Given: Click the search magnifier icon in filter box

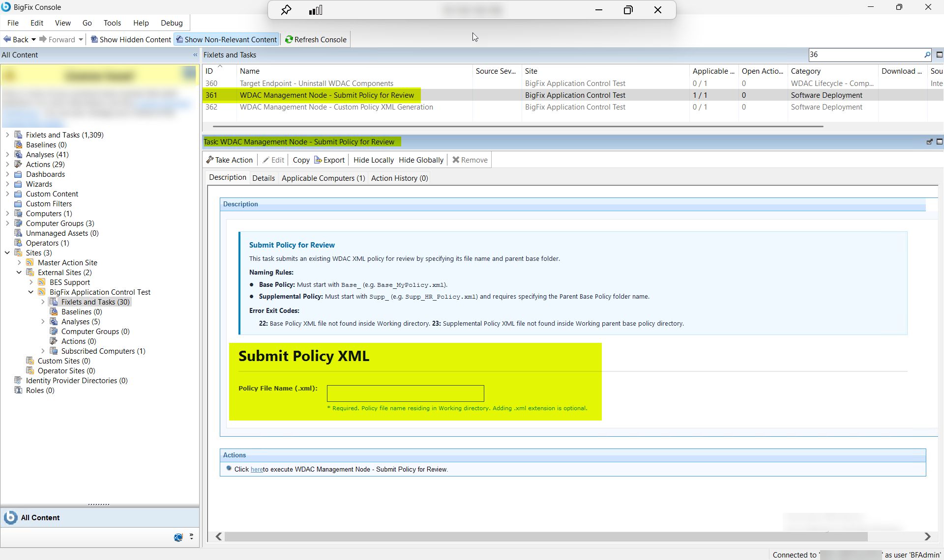Looking at the screenshot, I should (x=927, y=55).
